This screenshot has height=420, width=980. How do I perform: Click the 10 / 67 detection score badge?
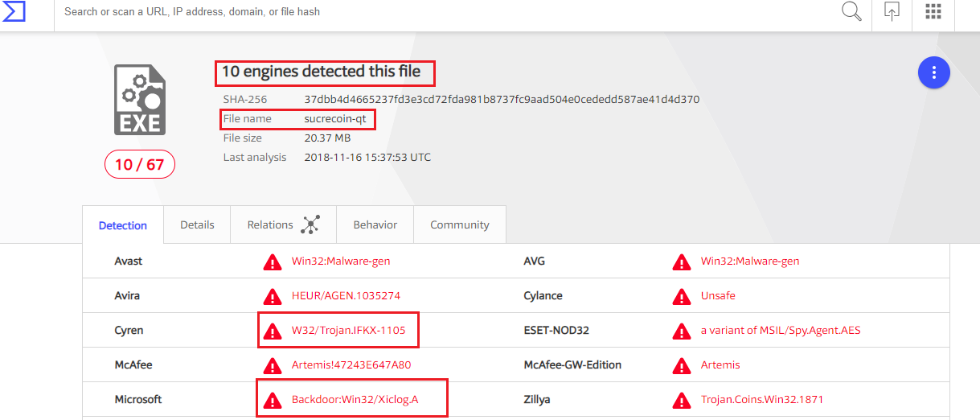click(x=140, y=165)
